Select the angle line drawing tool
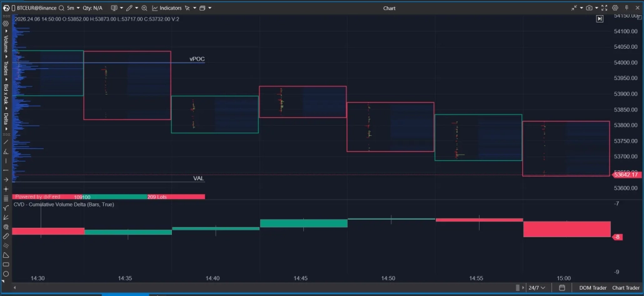The height and width of the screenshot is (296, 644). click(x=6, y=151)
